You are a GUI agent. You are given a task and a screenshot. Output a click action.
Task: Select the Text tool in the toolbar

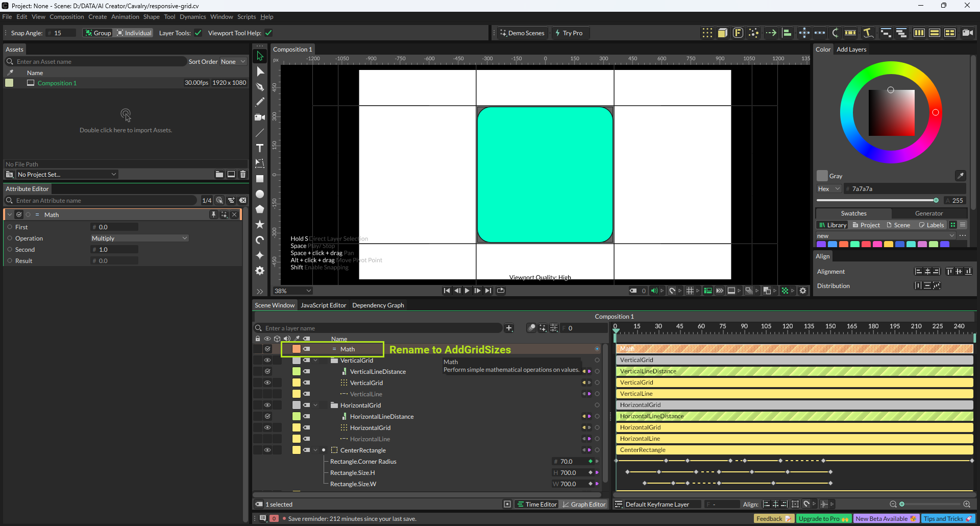(x=260, y=148)
